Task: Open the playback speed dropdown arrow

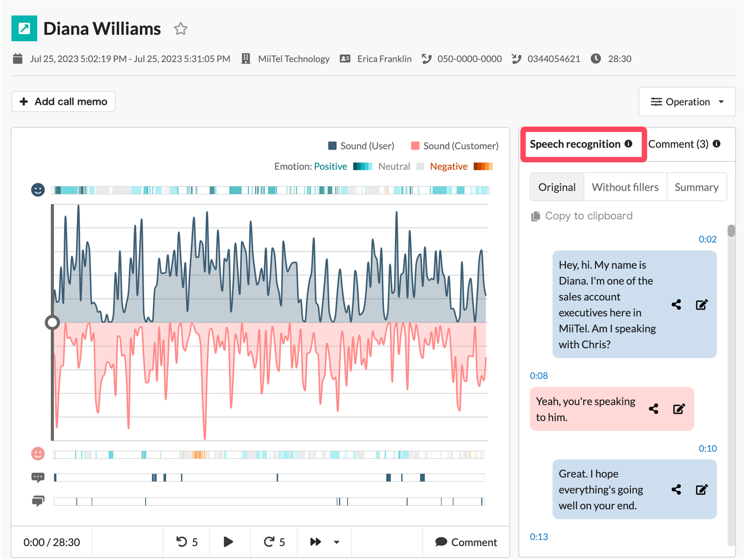Action: [x=337, y=542]
